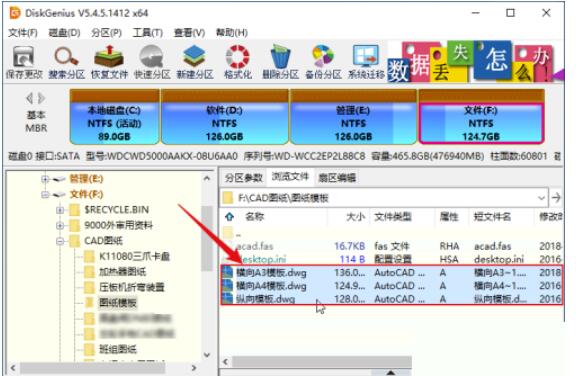Sort by the 短文件名 column header

coord(492,217)
